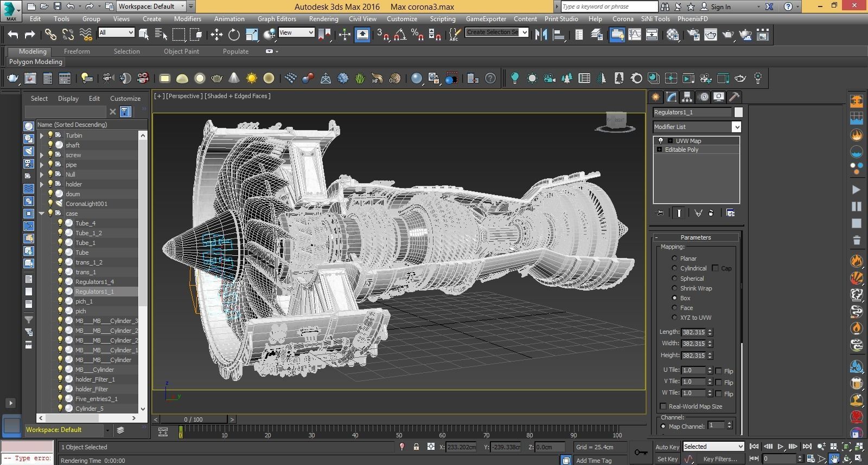Open the Motion command panel tab
Screen dimensions: 868x465
click(704, 97)
